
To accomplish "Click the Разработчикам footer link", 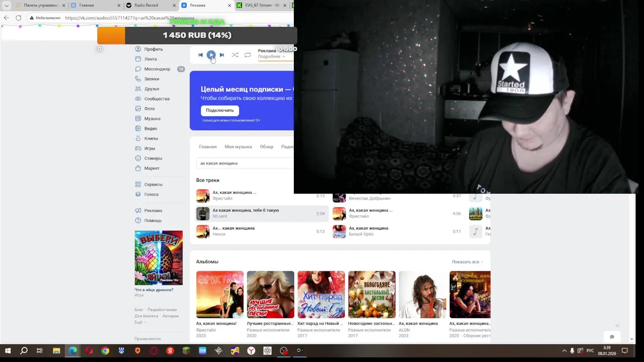I will (x=162, y=310).
